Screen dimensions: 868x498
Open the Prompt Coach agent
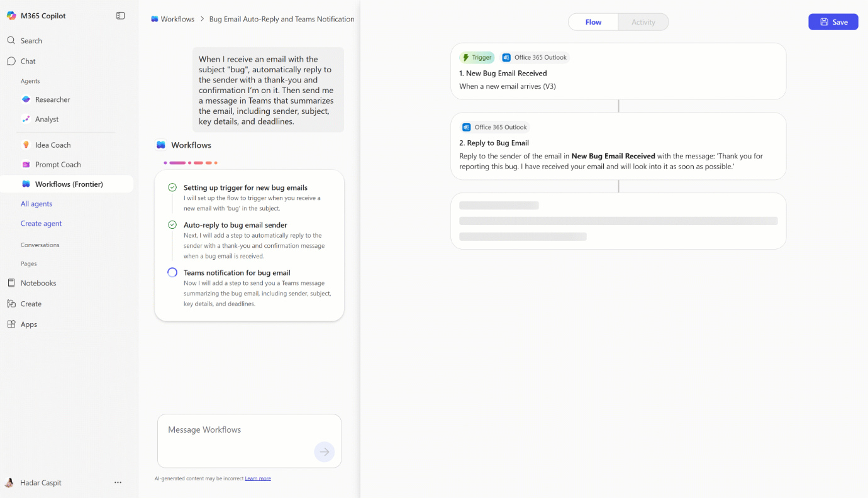[x=57, y=164]
